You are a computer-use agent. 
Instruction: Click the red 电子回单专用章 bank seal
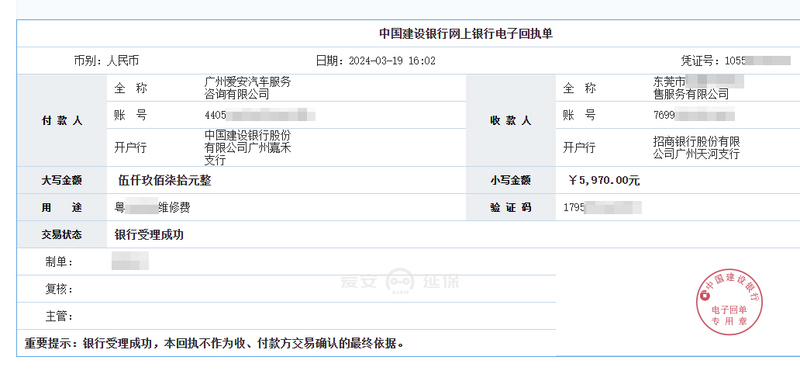tap(729, 302)
